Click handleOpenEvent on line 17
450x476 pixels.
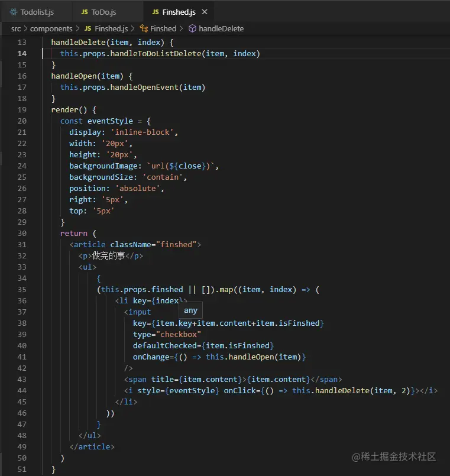click(x=144, y=88)
